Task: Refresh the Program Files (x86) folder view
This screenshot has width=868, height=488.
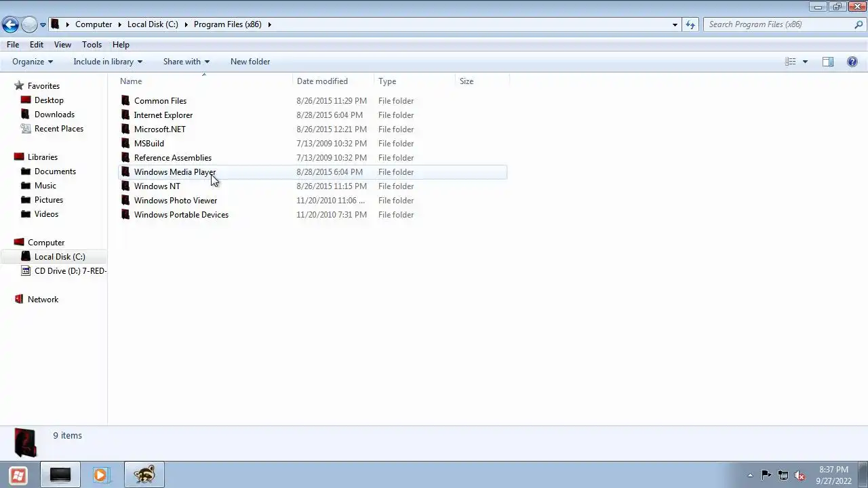Action: [690, 24]
